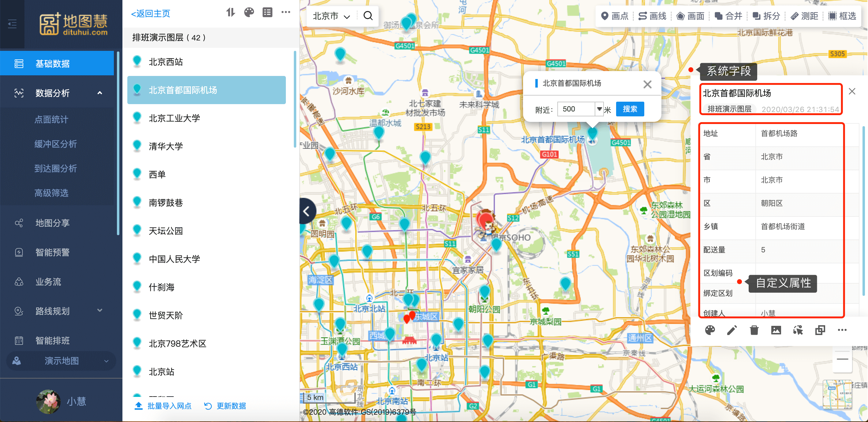Click the cursor-select icon in detail panel
Viewport: 868px width, 422px height.
(x=798, y=330)
